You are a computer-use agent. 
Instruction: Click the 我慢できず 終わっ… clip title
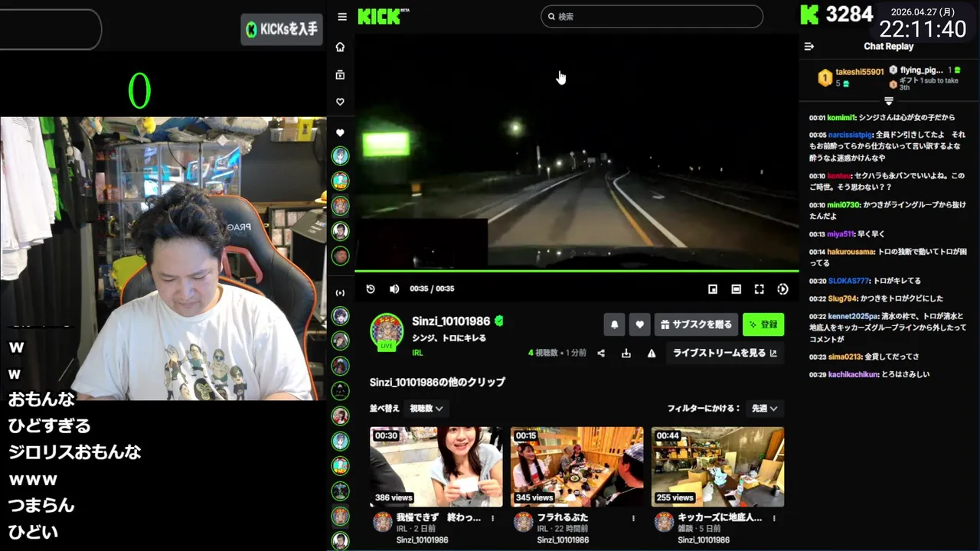click(x=439, y=517)
